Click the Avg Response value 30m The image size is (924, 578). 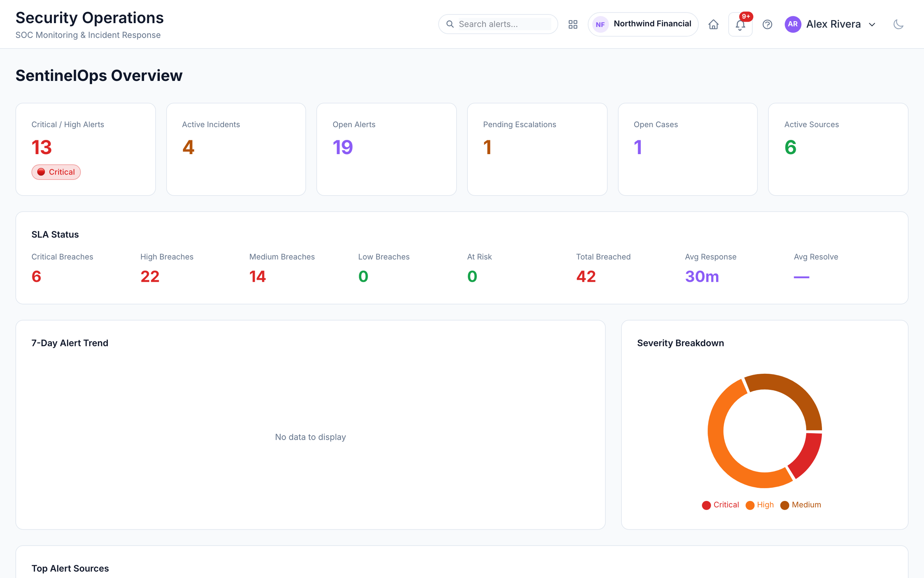(x=702, y=276)
